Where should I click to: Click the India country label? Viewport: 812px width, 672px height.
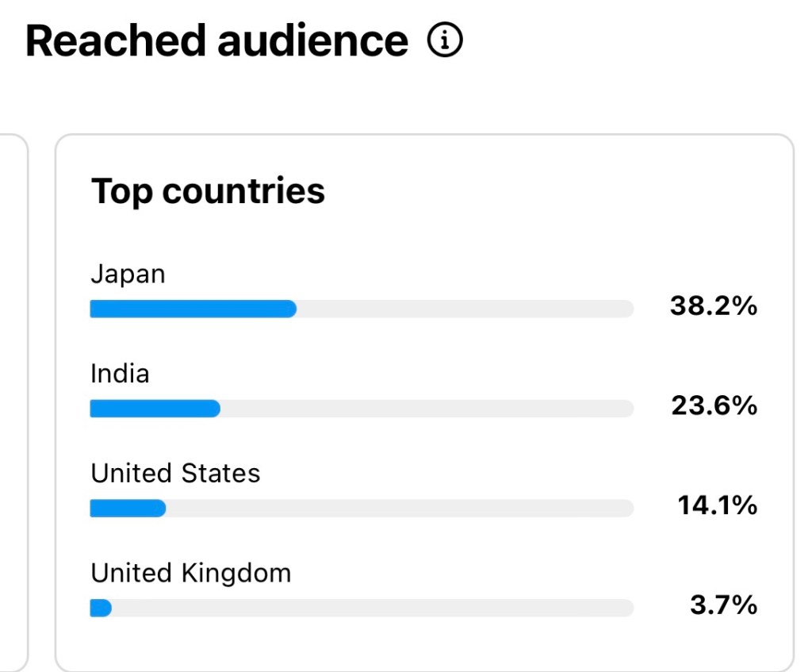click(x=120, y=374)
